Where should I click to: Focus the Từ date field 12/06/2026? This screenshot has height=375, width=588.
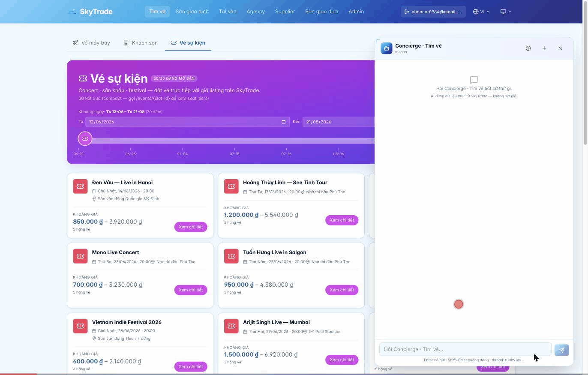[187, 122]
